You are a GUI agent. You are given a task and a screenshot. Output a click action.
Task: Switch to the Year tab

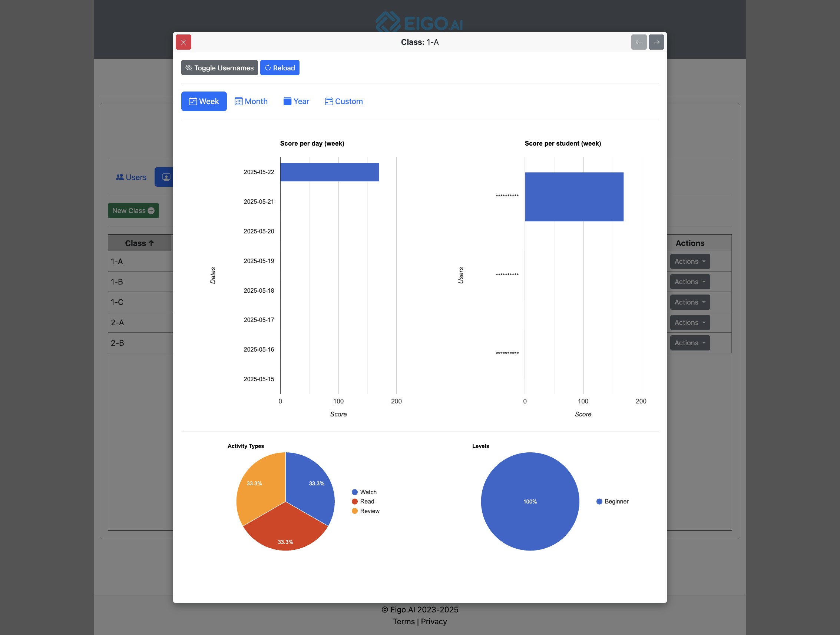[296, 102]
